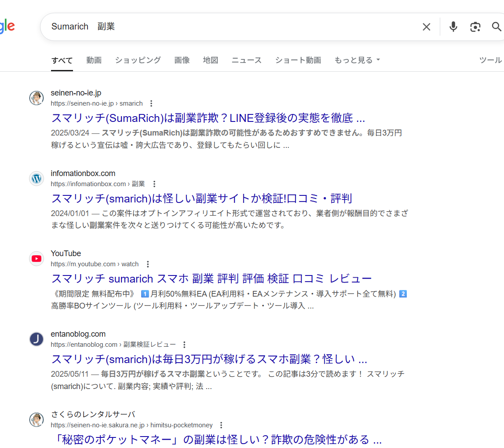This screenshot has height=448, width=504.
Task: Switch to the ショート動画 tab
Action: 298,60
